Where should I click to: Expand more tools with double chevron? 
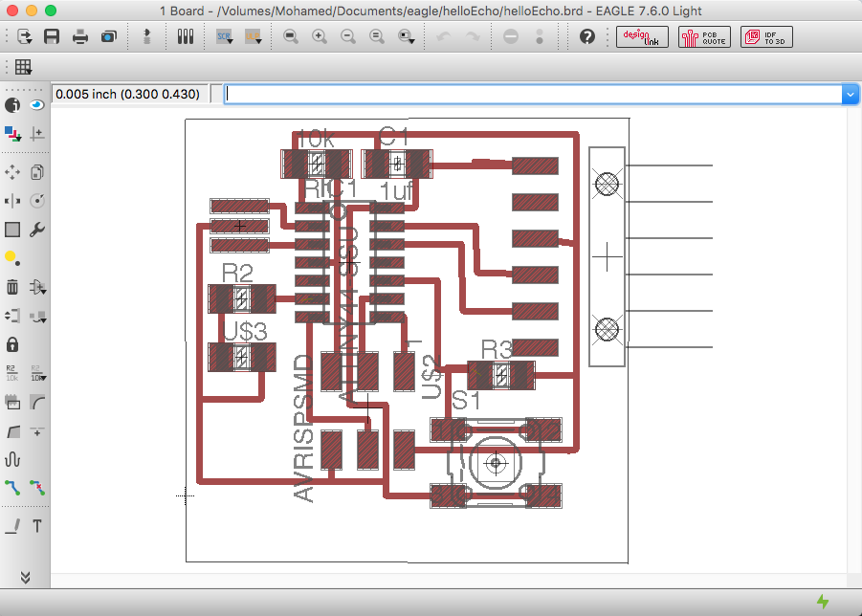(25, 577)
